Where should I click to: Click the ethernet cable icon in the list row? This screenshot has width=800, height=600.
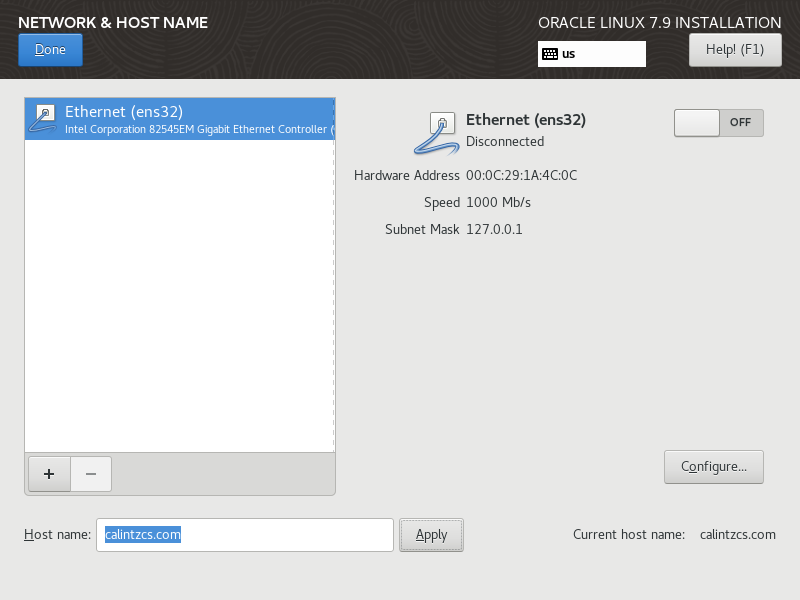pyautogui.click(x=42, y=118)
